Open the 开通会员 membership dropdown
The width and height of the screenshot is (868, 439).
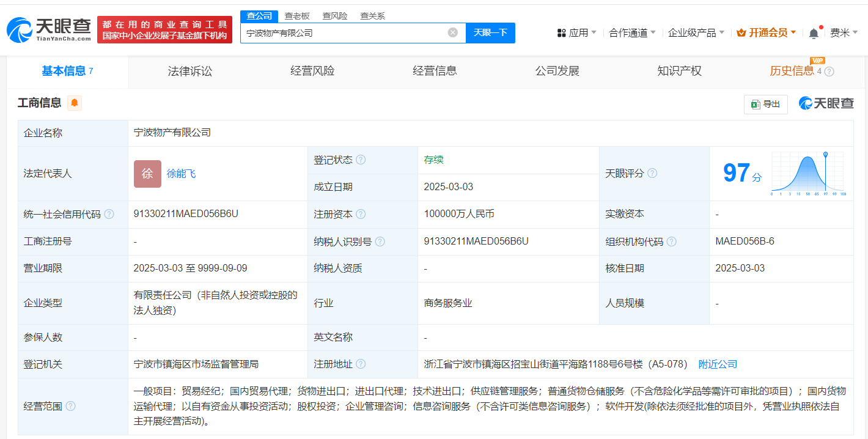(767, 33)
